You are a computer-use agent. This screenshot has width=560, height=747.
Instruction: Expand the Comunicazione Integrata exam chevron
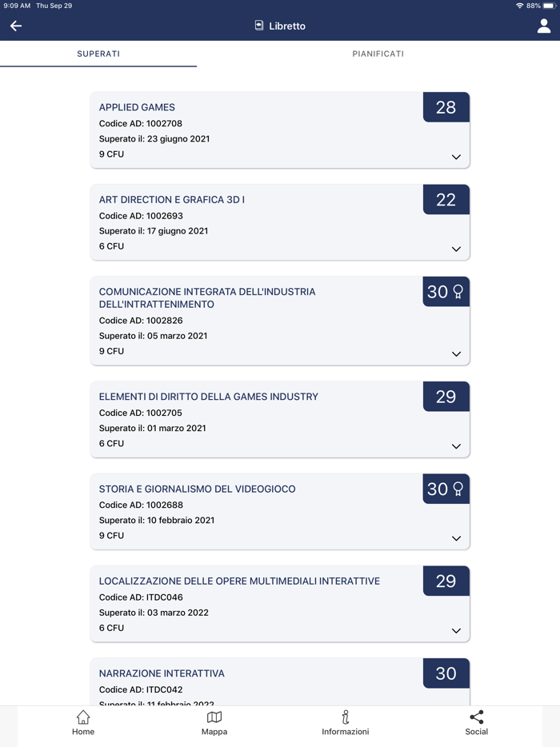pyautogui.click(x=456, y=354)
